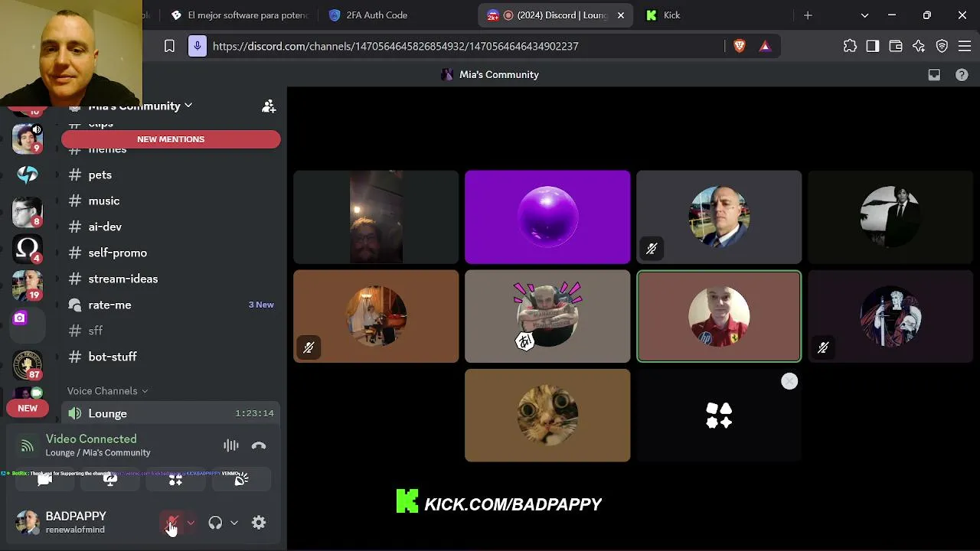Turn on camera in the voice panel
Screen dimensions: 980x551
point(44,479)
